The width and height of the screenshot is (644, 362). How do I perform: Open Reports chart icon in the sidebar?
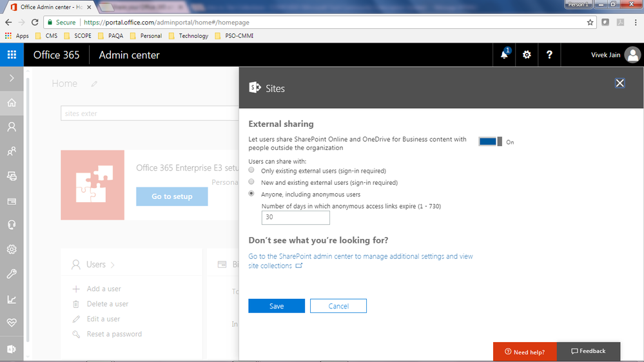pyautogui.click(x=12, y=300)
